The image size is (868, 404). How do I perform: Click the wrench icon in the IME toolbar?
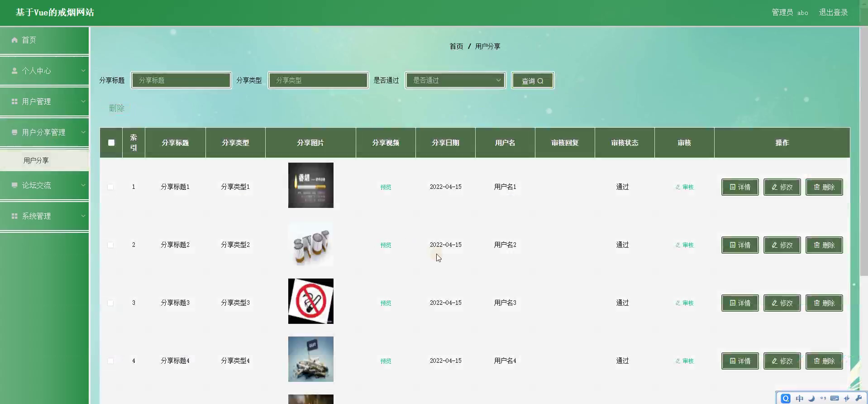point(858,398)
